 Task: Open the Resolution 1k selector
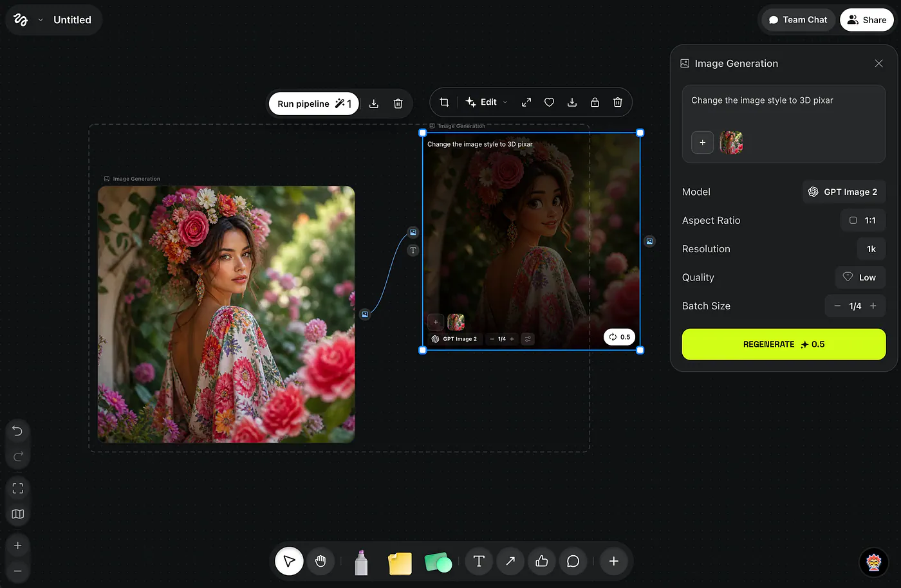[871, 249]
